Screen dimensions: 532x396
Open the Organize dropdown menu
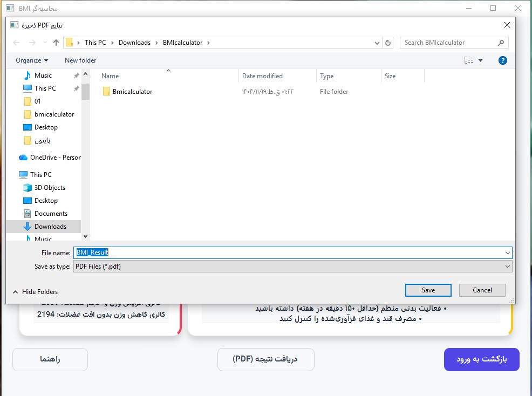32,60
